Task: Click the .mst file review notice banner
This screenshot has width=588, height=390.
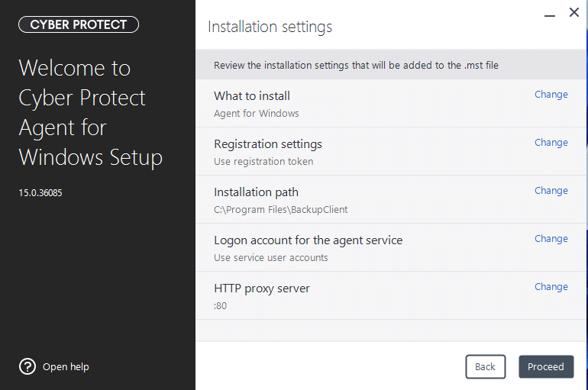Action: point(356,66)
